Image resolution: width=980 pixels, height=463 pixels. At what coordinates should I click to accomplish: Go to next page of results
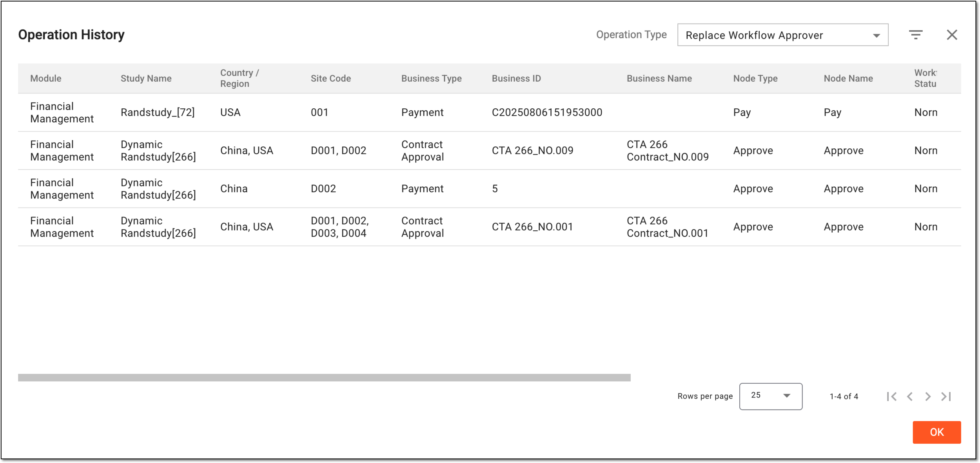click(927, 396)
